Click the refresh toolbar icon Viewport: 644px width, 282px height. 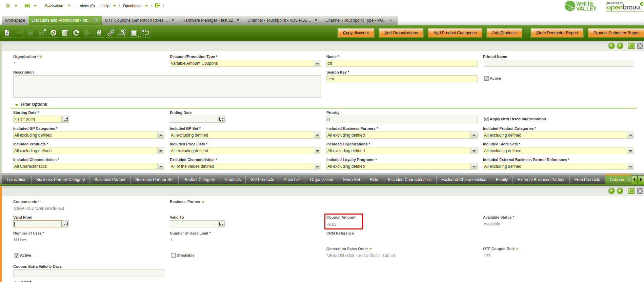pyautogui.click(x=76, y=33)
